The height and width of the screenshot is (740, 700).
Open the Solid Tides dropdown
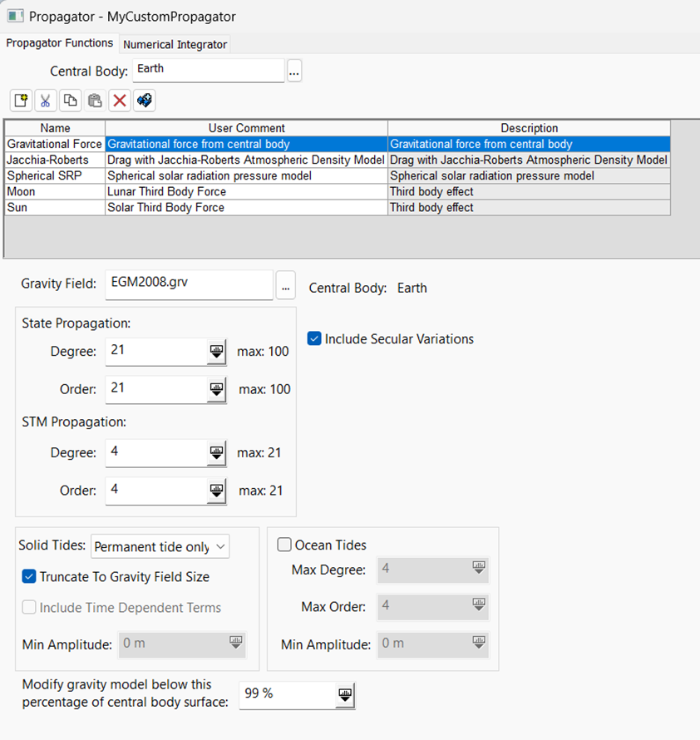click(160, 546)
